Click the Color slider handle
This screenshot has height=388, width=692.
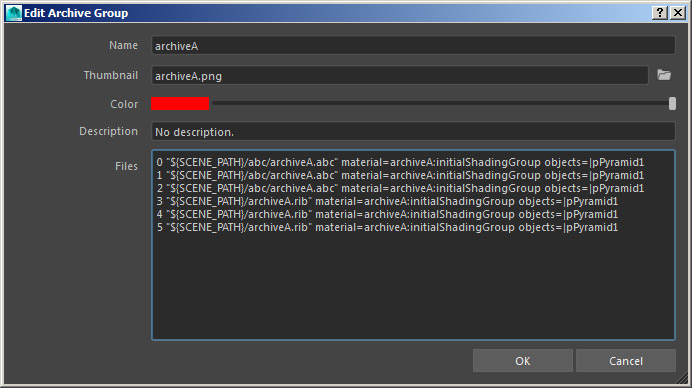(x=672, y=104)
